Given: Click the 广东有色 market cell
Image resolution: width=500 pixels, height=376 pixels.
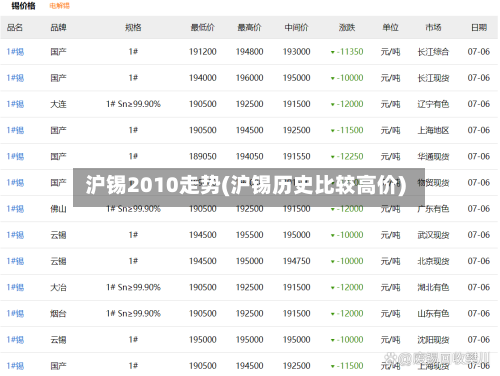Looking at the screenshot, I should click(433, 209).
